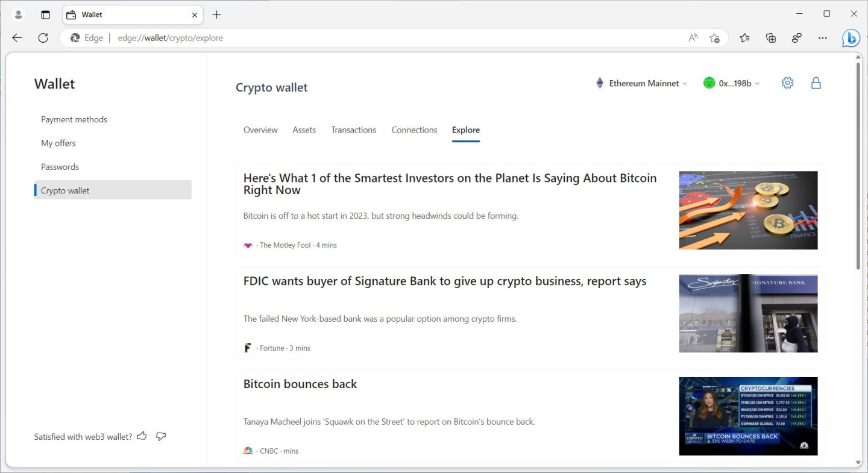The image size is (868, 473).
Task: Click the Bing discover icon in the toolbar
Action: pyautogui.click(x=851, y=37)
